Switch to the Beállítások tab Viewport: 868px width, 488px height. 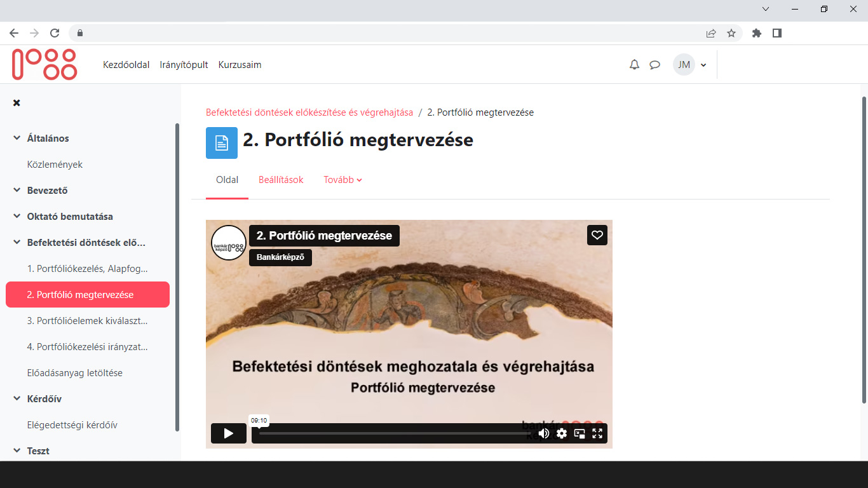[x=281, y=180]
